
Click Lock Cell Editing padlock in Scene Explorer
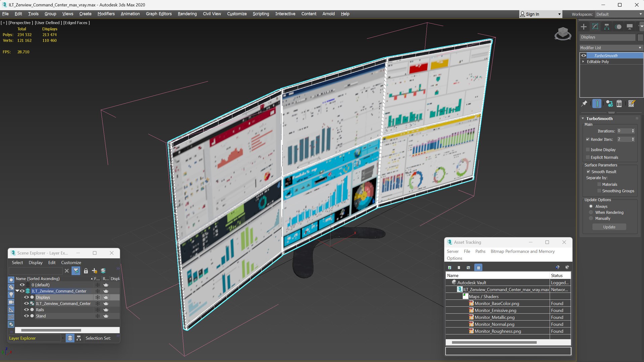pos(86,271)
